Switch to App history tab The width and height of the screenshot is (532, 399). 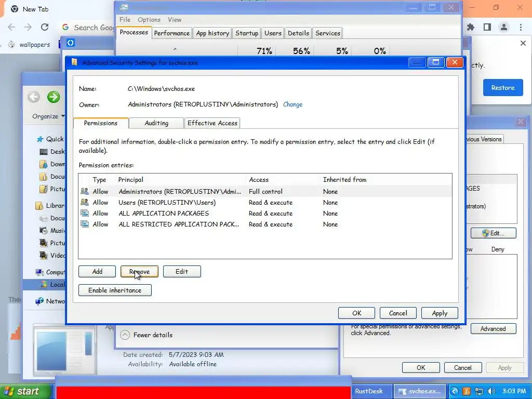(212, 33)
